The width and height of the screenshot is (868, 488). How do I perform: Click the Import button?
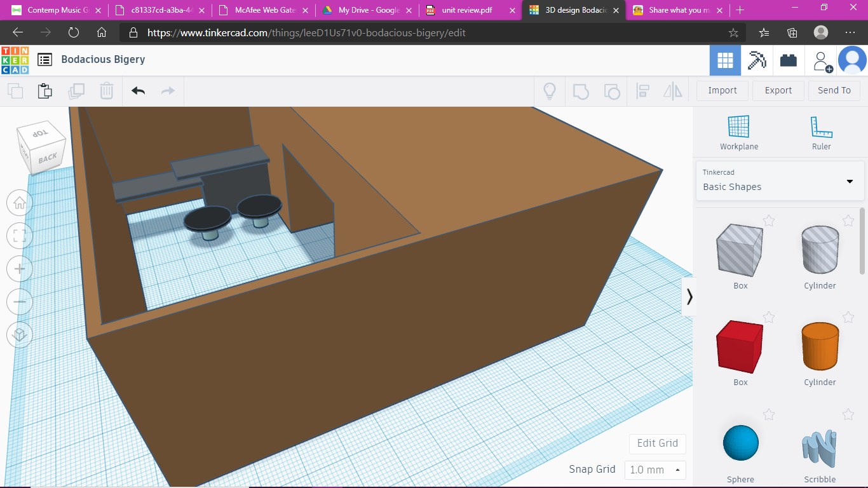[x=722, y=91]
